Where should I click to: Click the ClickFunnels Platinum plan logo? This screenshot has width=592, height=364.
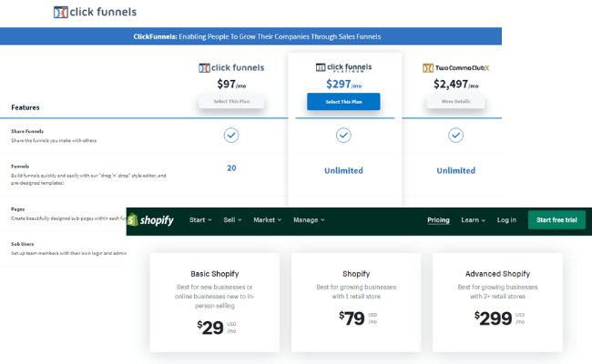click(x=343, y=67)
